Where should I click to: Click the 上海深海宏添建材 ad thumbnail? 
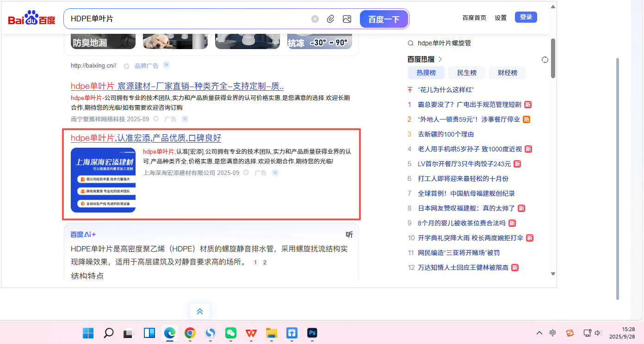pos(103,180)
